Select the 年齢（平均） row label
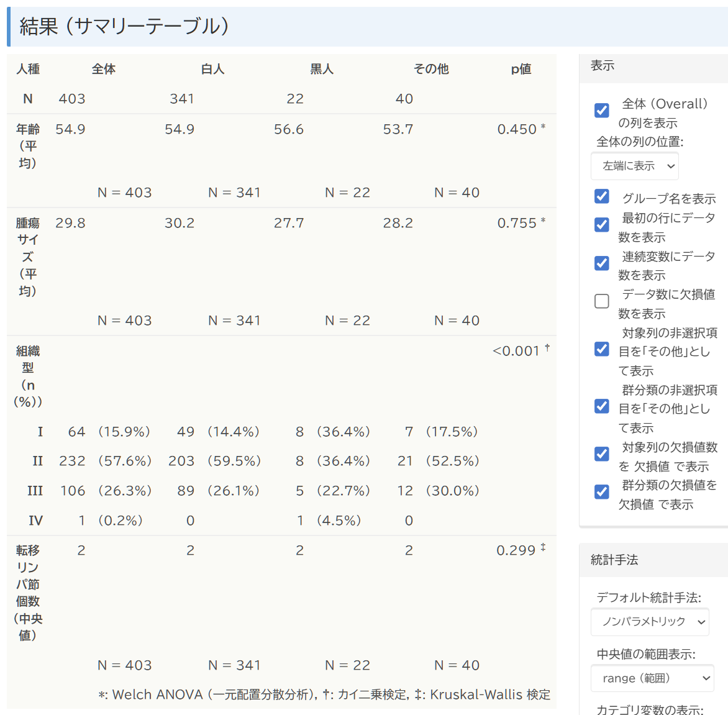Screen dimensions: 728x715 [27, 146]
